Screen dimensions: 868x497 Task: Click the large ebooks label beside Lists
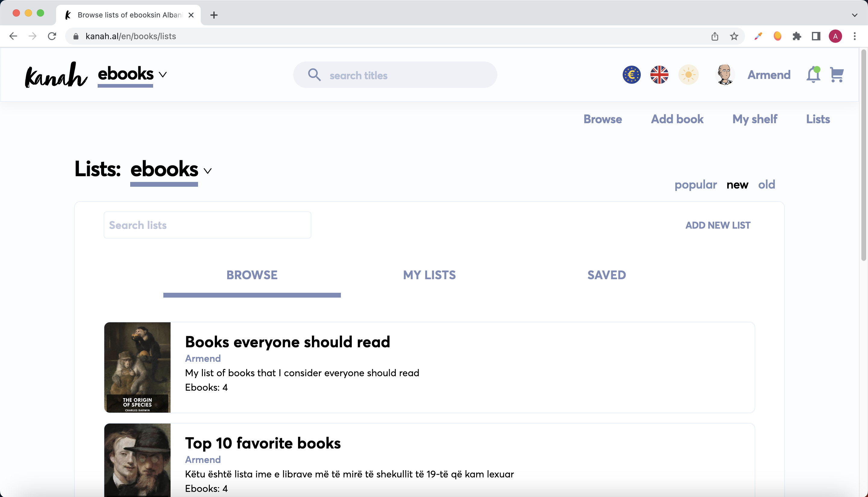pyautogui.click(x=164, y=169)
